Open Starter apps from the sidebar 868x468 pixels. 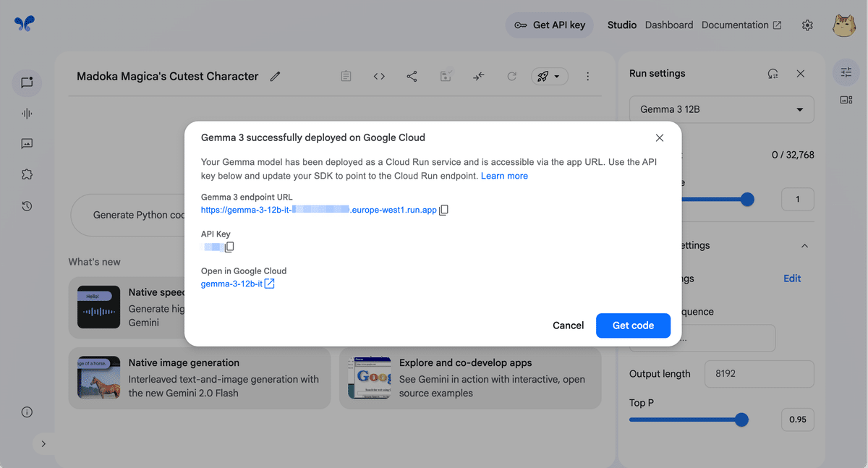click(x=27, y=174)
